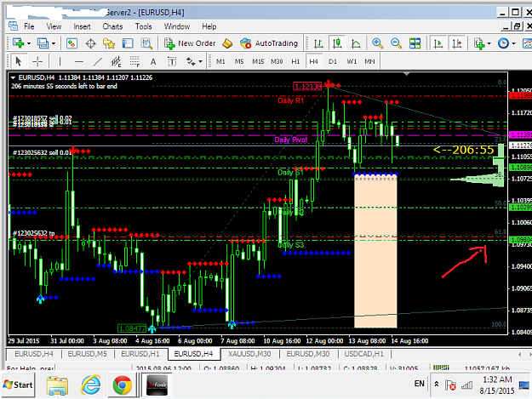Screen dimensions: 532x399
Task: Open the XAUUSD,M30 chart tab
Action: [249, 354]
